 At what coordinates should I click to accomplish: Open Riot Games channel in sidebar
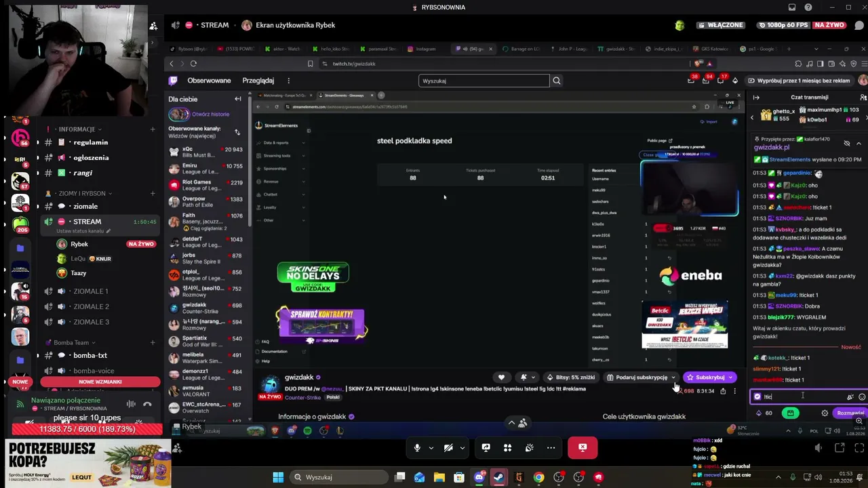click(x=206, y=185)
